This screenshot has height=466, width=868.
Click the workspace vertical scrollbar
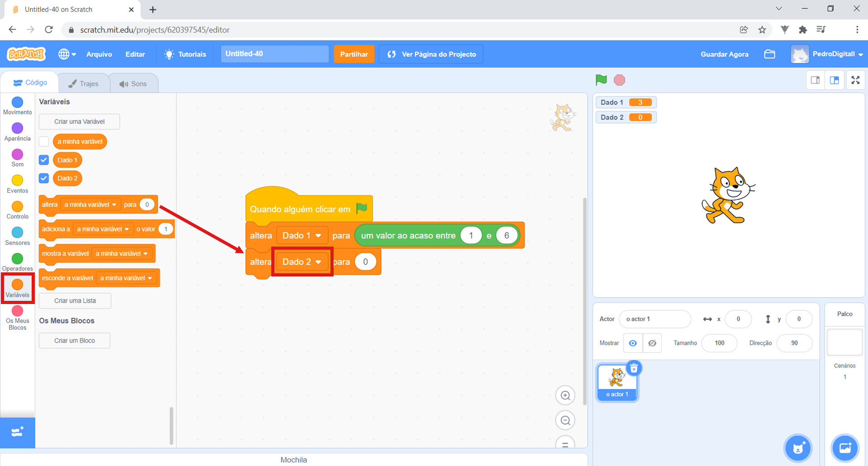pos(585,301)
